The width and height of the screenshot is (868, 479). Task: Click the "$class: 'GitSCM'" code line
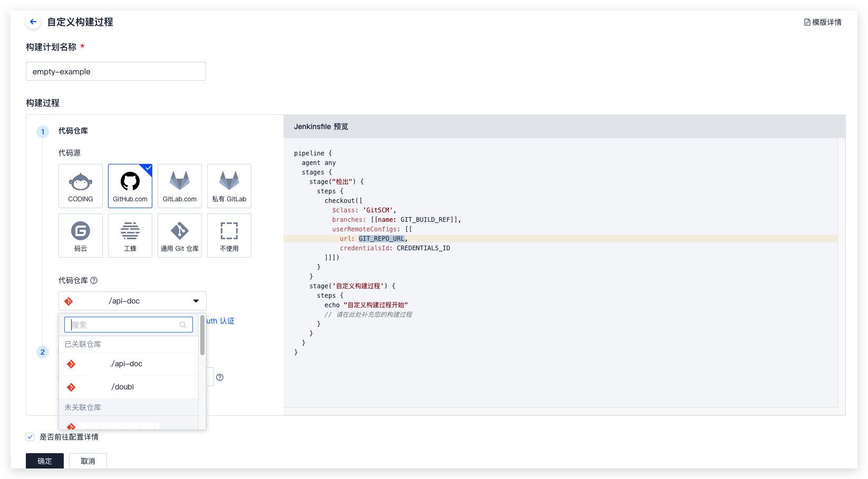364,210
